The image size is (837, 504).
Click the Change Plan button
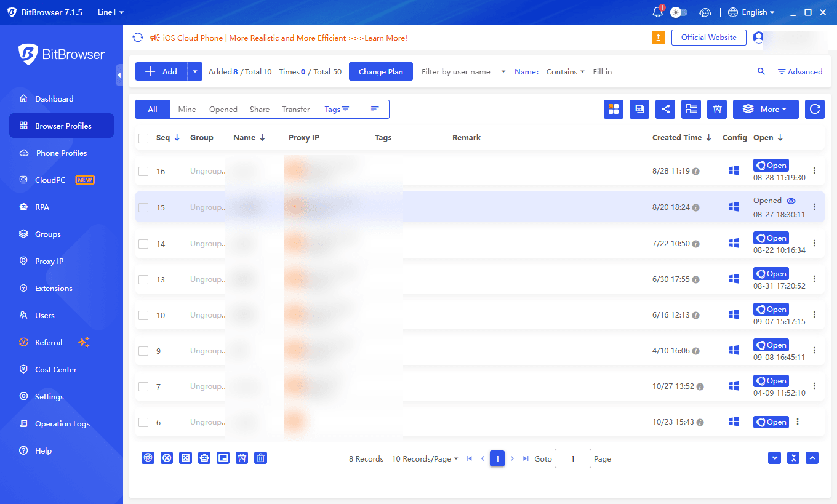pos(381,71)
